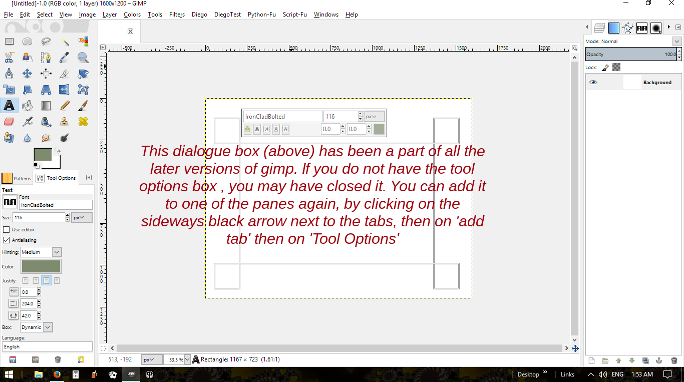Select the Perspective Clone tool
The width and height of the screenshot is (684, 382).
pos(9,138)
